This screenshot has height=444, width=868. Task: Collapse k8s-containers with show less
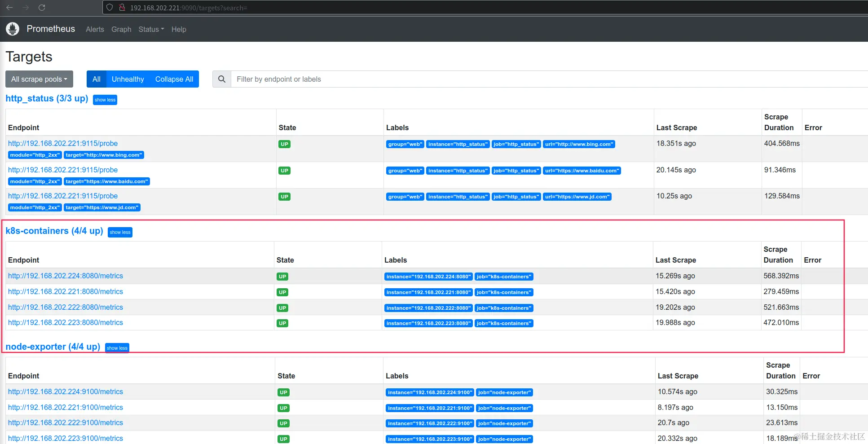coord(120,232)
